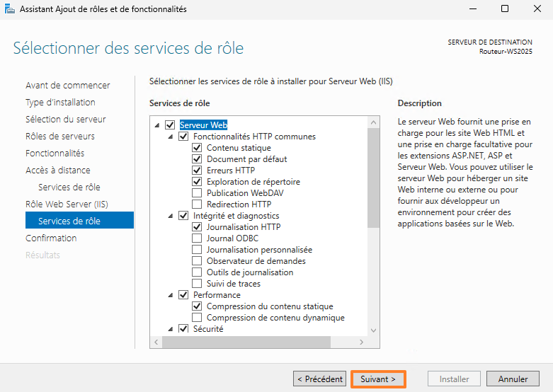Toggle the Sécurité checkbox
The image size is (553, 392).
pos(183,328)
